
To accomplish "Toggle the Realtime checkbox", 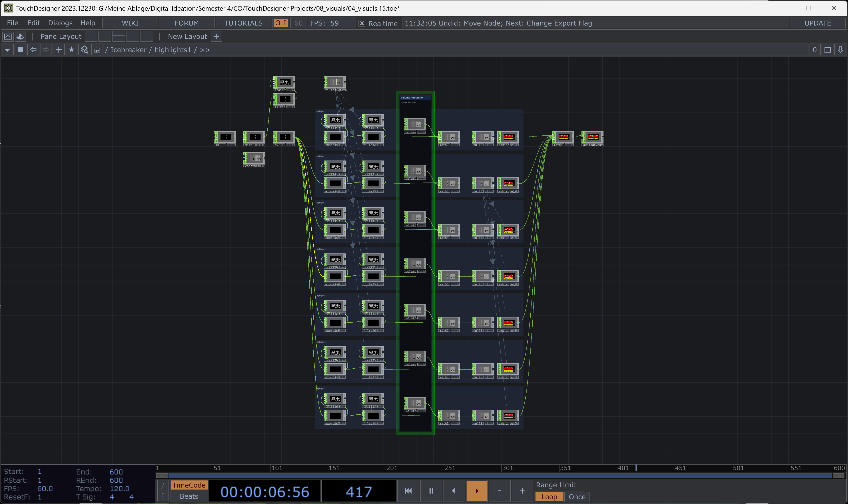I will [x=362, y=23].
